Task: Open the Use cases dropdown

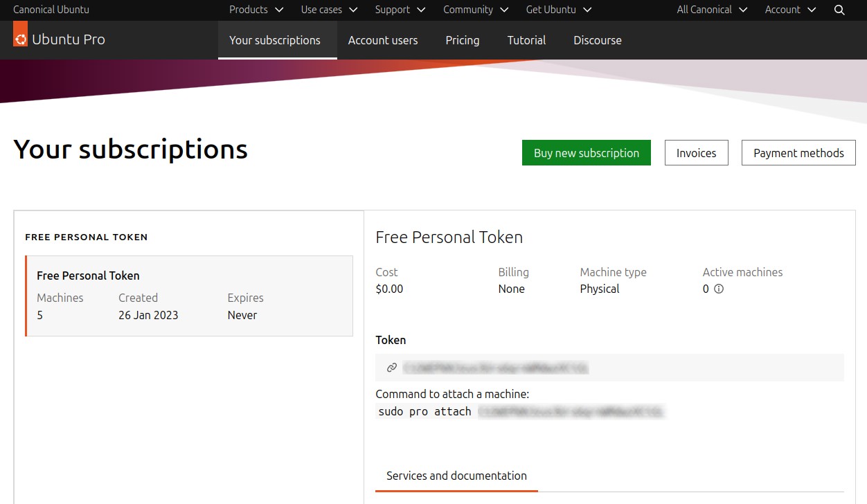Action: point(329,10)
